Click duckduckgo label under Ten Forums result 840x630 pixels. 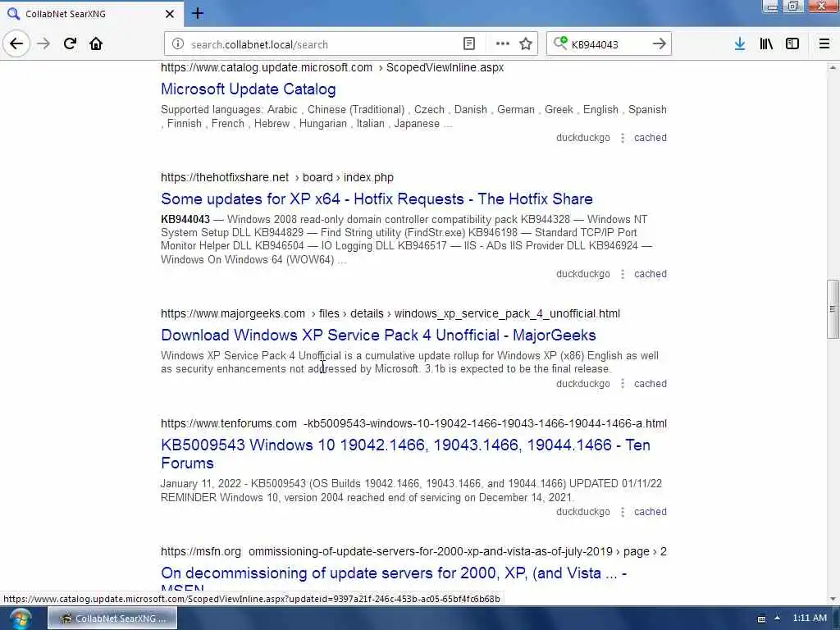pos(583,512)
